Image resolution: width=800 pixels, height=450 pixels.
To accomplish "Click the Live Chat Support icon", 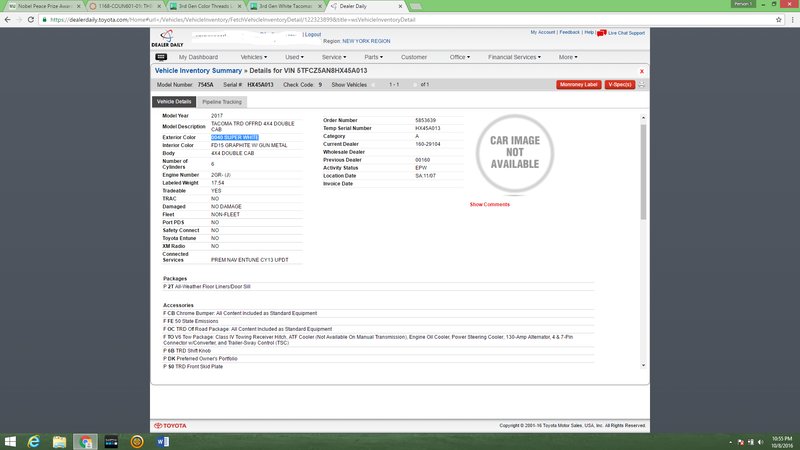I will click(x=602, y=33).
